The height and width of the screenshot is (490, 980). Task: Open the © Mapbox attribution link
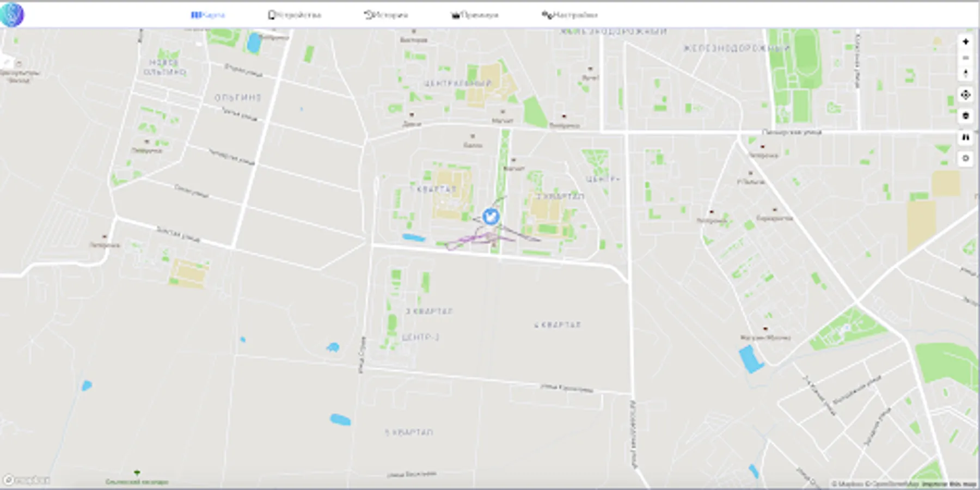[x=847, y=483]
